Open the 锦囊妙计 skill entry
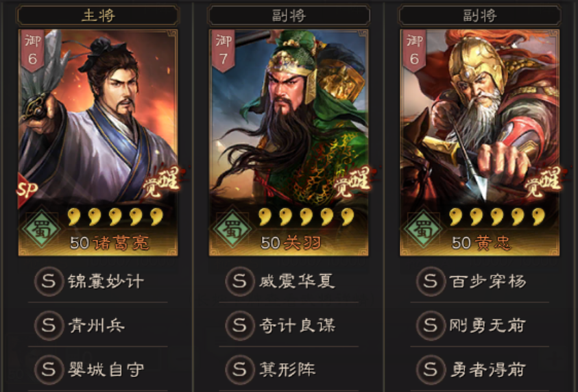578x392 pixels. click(98, 282)
